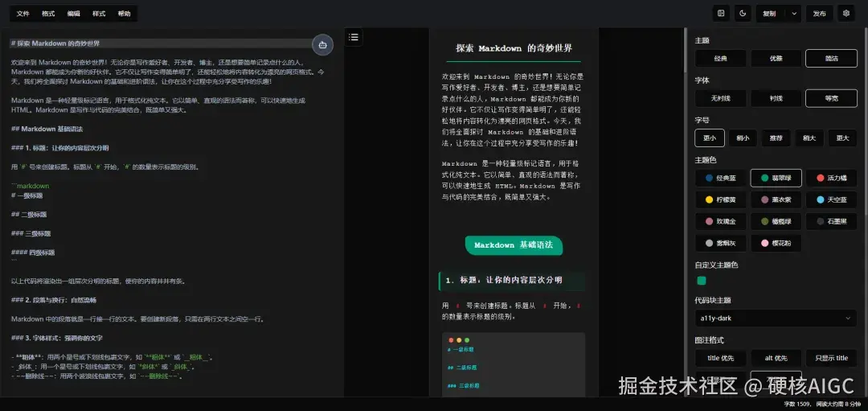Click the word count '字数 1509' in status bar
This screenshot has height=411, width=868.
coord(798,405)
